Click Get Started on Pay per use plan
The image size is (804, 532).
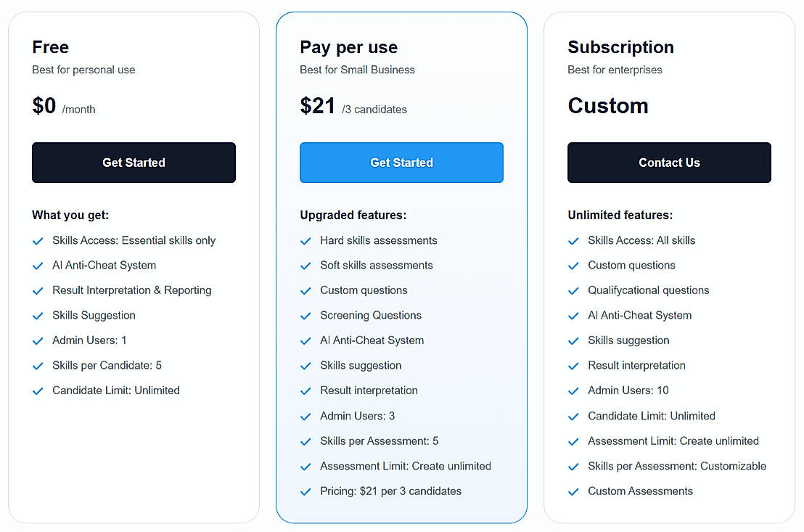point(401,163)
